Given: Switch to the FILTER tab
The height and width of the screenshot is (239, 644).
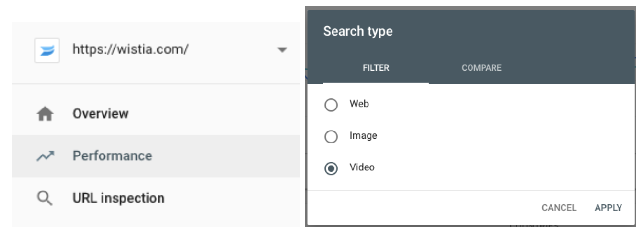Looking at the screenshot, I should point(376,68).
